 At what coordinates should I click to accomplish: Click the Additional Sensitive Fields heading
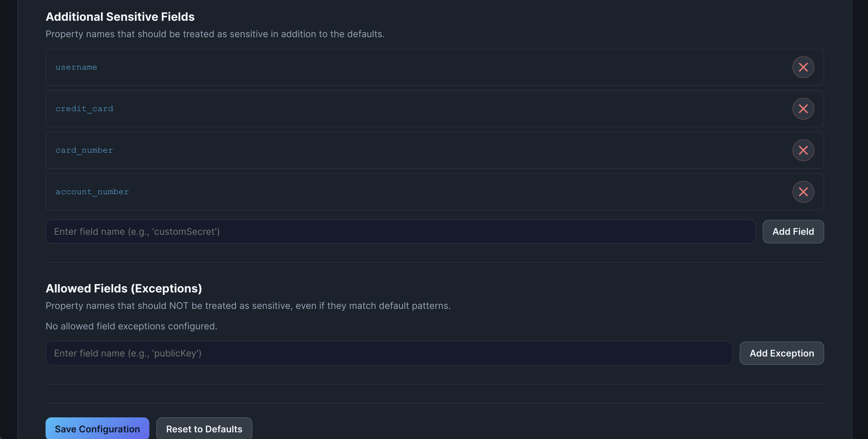pyautogui.click(x=120, y=16)
